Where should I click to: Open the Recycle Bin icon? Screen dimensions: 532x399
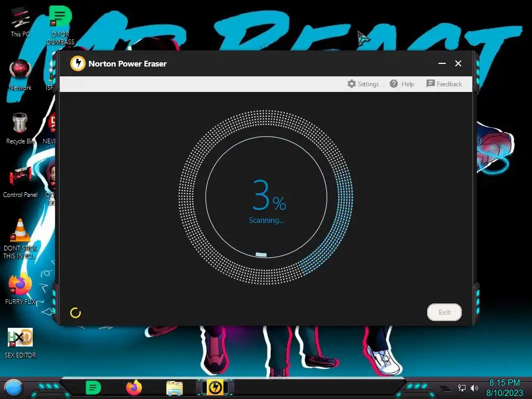(x=20, y=129)
